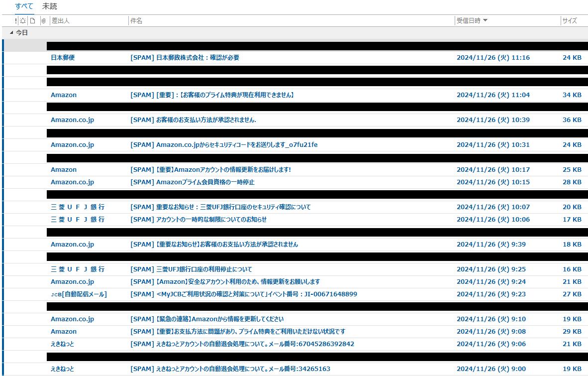Collapse the 今日 group
This screenshot has width=588, height=376.
11,33
